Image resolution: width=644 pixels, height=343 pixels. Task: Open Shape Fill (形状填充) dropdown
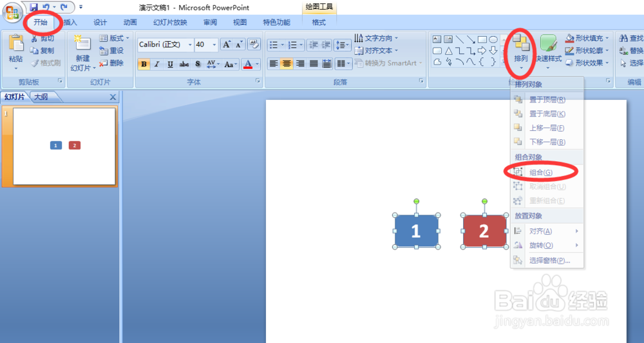pyautogui.click(x=587, y=38)
